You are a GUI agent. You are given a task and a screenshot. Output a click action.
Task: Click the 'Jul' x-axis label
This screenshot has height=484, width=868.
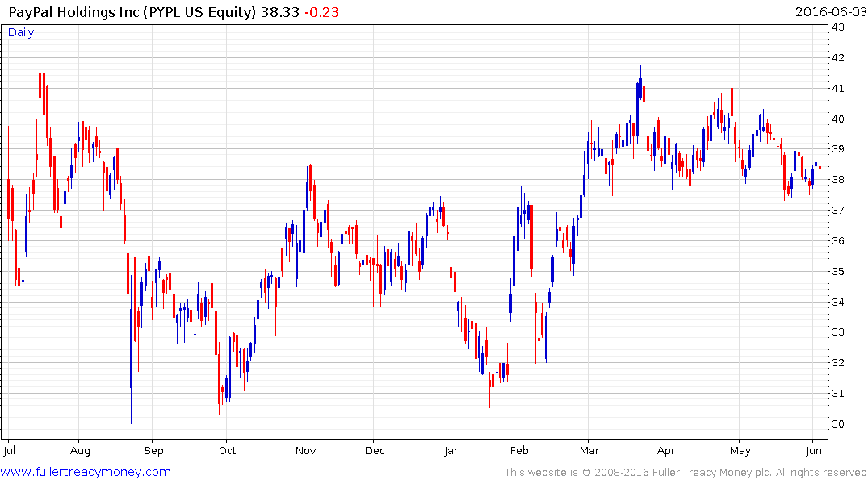point(9,450)
